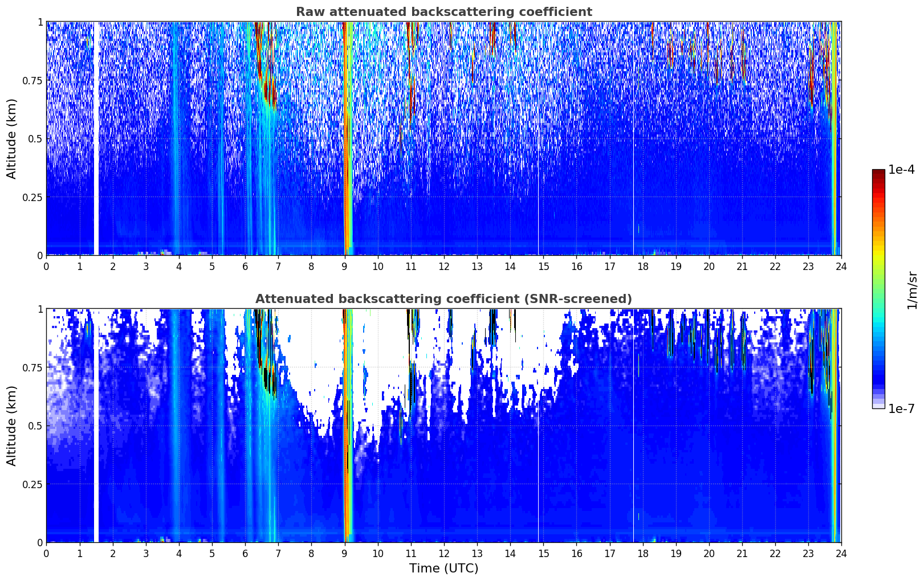Click time tick '9' under the raw plot
This screenshot has width=924, height=581.
[344, 266]
